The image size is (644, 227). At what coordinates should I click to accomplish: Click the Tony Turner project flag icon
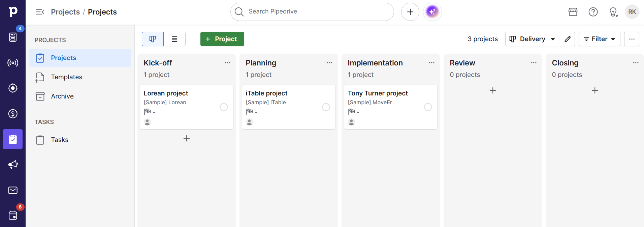(x=351, y=112)
